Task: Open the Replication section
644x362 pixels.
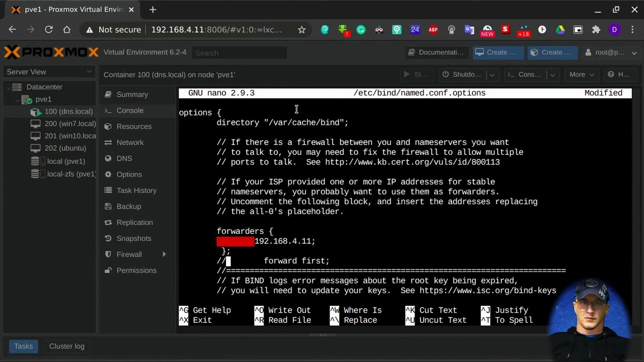Action: point(134,223)
